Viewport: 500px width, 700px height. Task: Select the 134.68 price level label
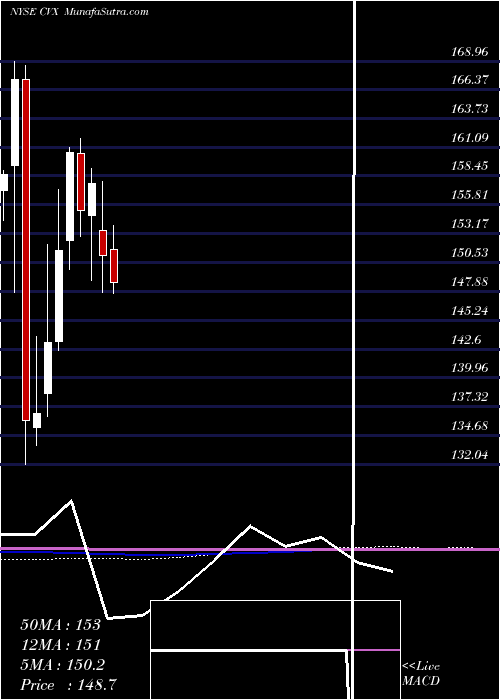click(x=470, y=425)
